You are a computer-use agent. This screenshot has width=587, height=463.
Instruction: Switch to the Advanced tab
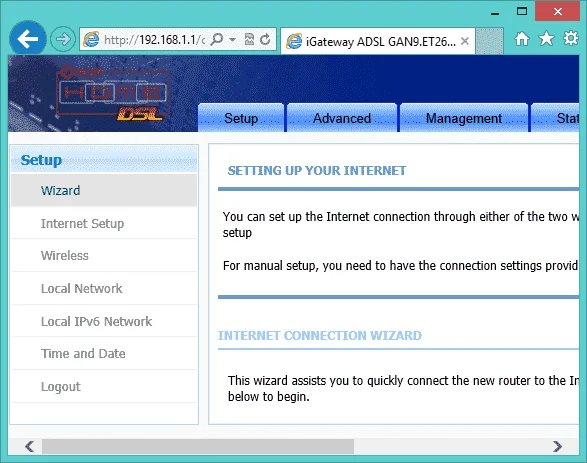coord(342,118)
